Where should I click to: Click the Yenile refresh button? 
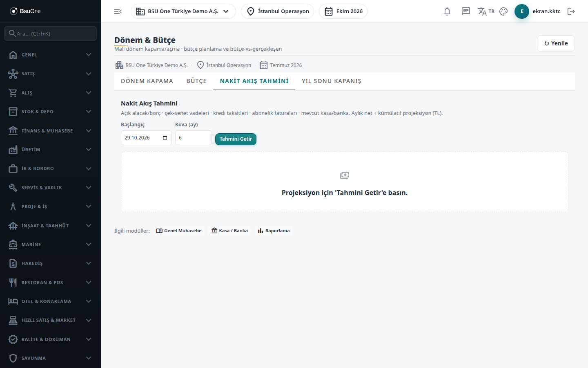click(x=556, y=43)
